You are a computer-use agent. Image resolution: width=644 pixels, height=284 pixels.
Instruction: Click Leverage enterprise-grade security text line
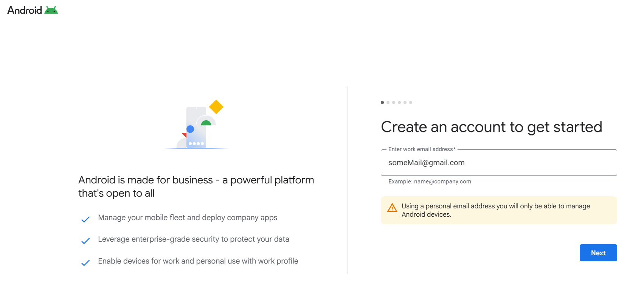[194, 239]
